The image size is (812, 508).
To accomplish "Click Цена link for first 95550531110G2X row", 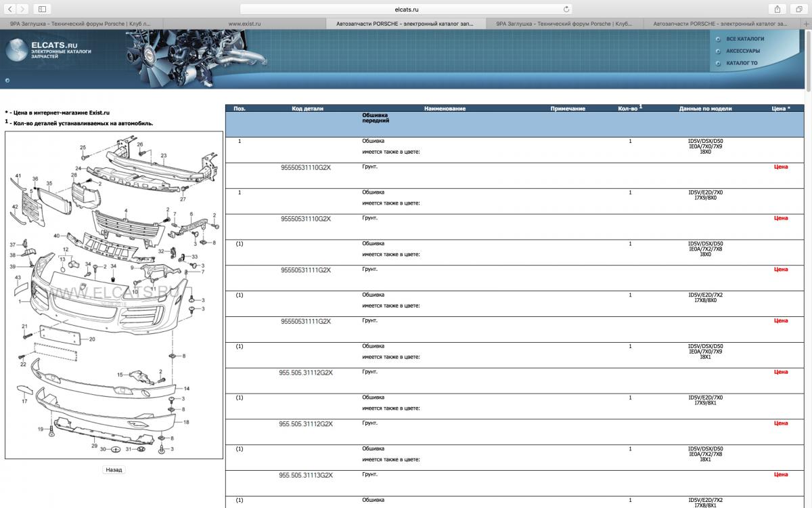I will [x=781, y=167].
